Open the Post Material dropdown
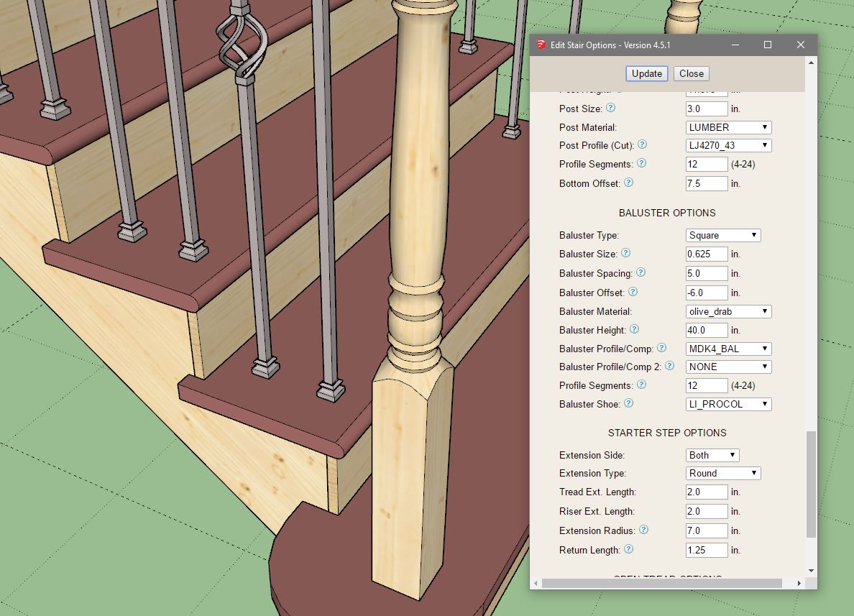Viewport: 854px width, 616px height. (729, 127)
